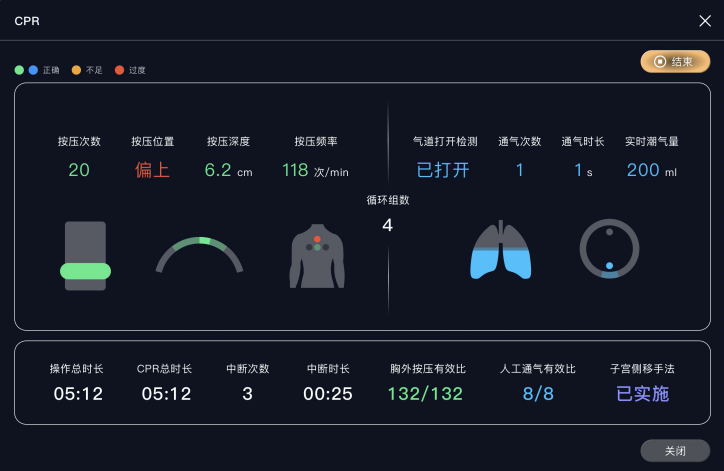Click the 结束 end button
Viewport: 724px width, 471px height.
(x=675, y=61)
